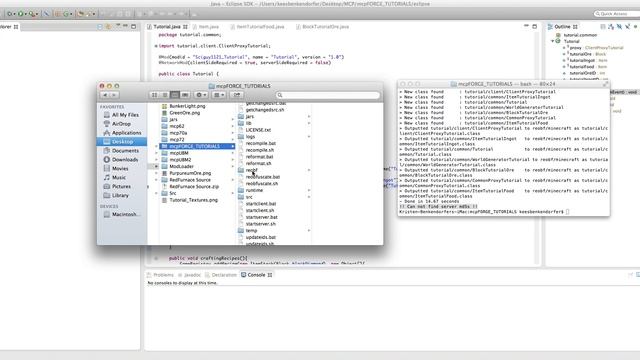
Task: Toggle Hide Fields in Outline toolbar
Action: point(619,27)
